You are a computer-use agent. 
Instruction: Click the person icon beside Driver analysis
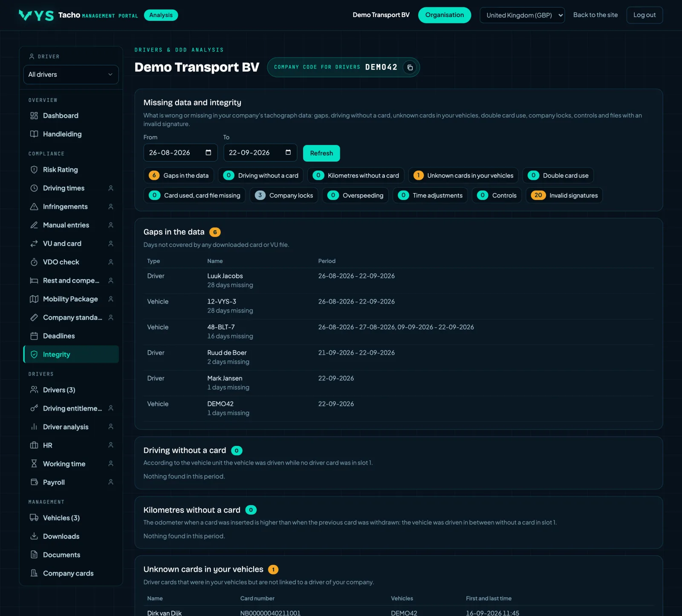(x=111, y=427)
